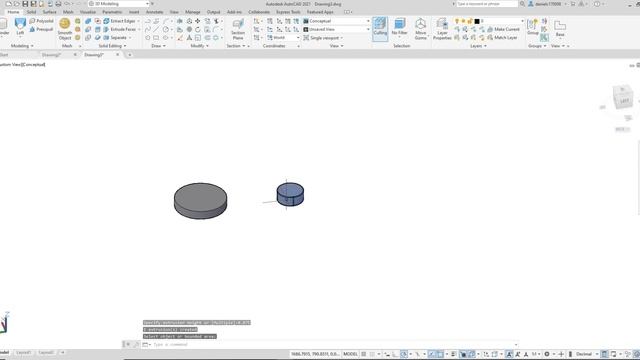Click the Plot printer icon

[58, 4]
